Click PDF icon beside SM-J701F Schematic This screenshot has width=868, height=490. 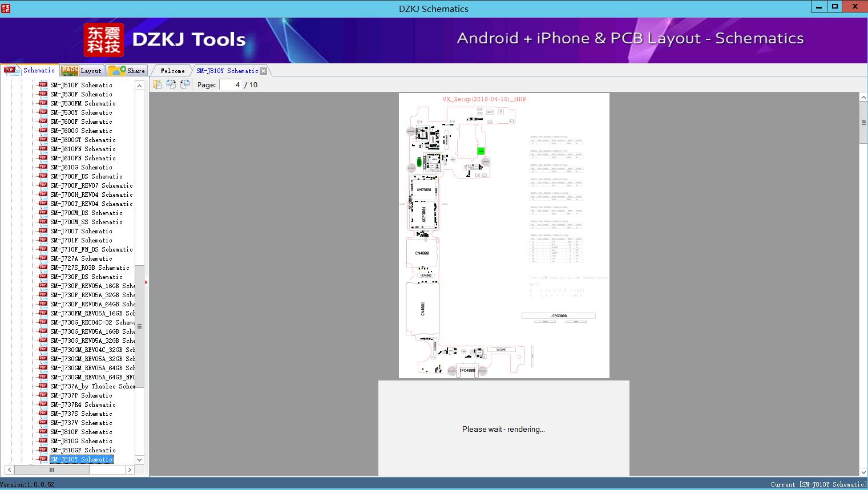(x=43, y=240)
